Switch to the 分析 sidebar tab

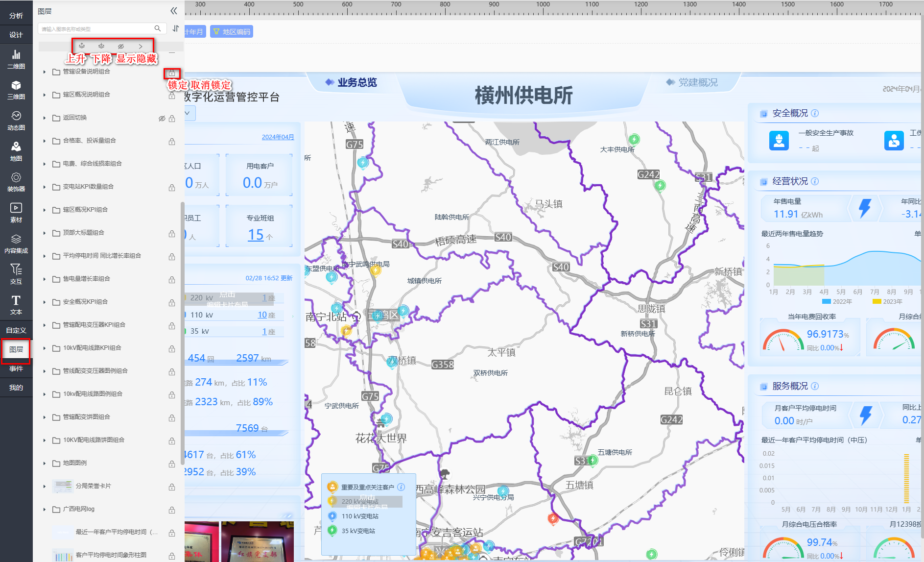coord(16,16)
